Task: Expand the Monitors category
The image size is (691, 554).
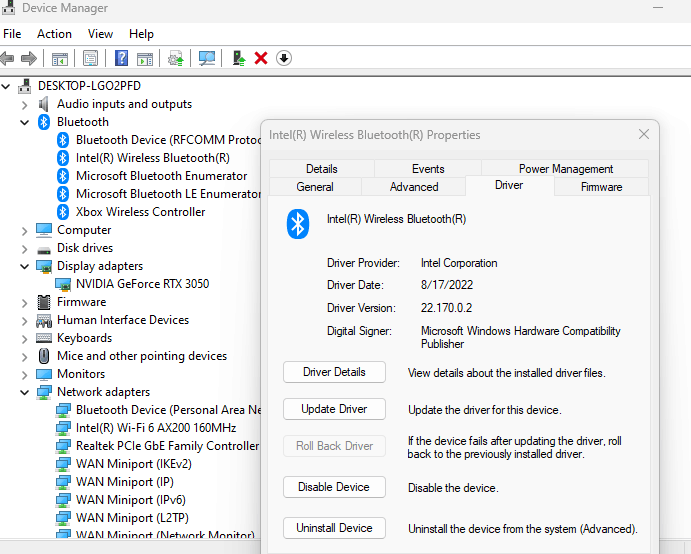Action: (24, 375)
